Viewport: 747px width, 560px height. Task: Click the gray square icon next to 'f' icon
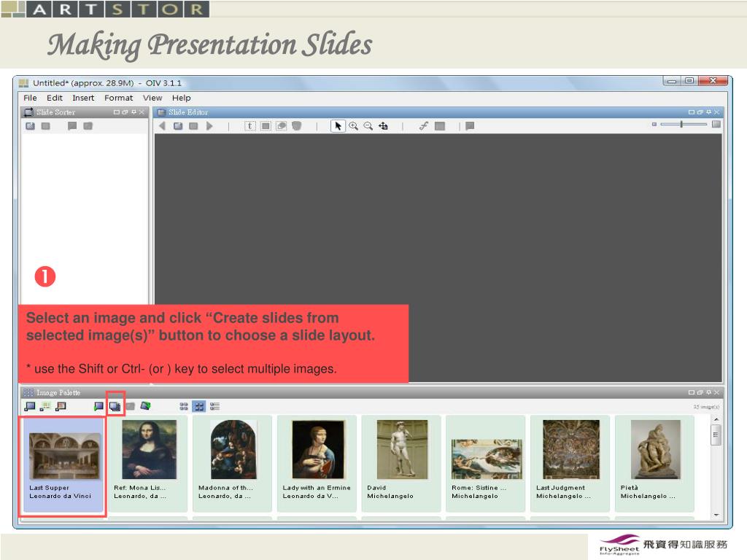coord(440,126)
